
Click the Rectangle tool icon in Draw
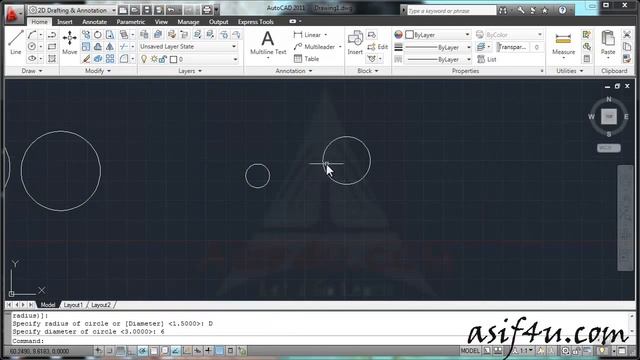coord(52,47)
